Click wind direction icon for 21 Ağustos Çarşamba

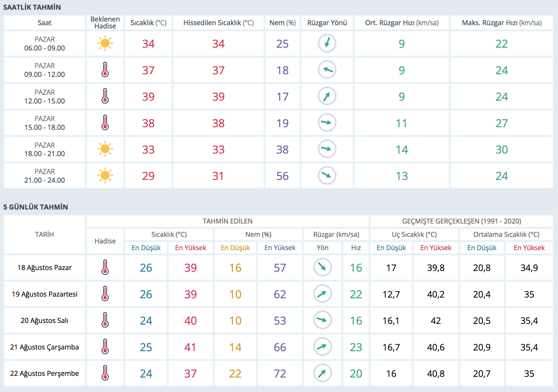(322, 346)
